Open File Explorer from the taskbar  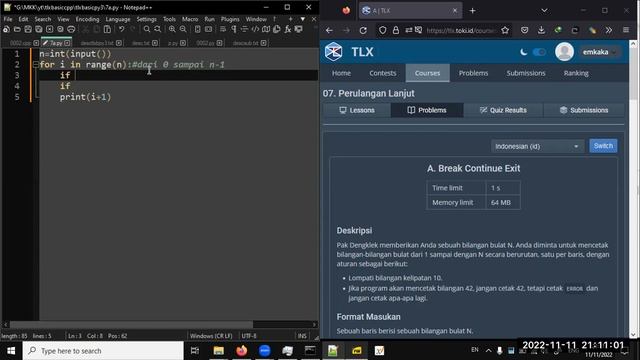[219, 351]
